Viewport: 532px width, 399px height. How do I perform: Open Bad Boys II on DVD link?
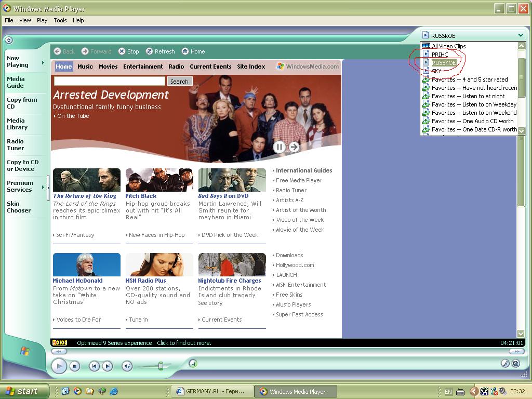tap(223, 196)
